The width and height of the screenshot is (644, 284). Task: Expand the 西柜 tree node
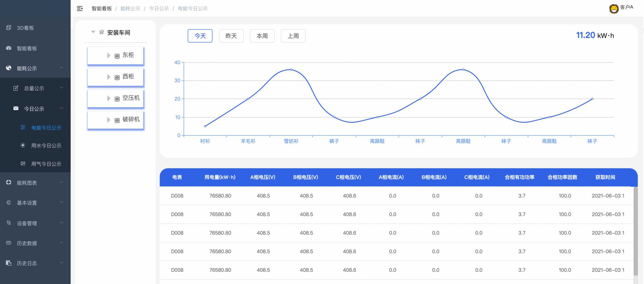(109, 77)
